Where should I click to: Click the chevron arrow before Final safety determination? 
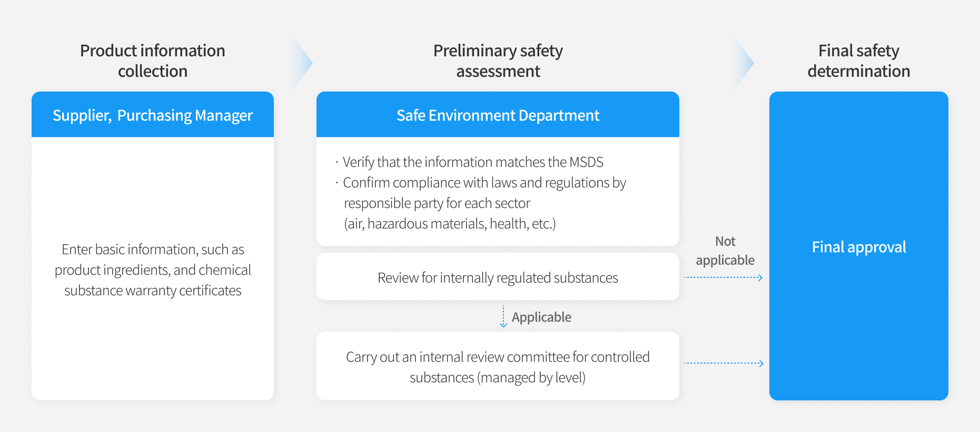pyautogui.click(x=743, y=63)
